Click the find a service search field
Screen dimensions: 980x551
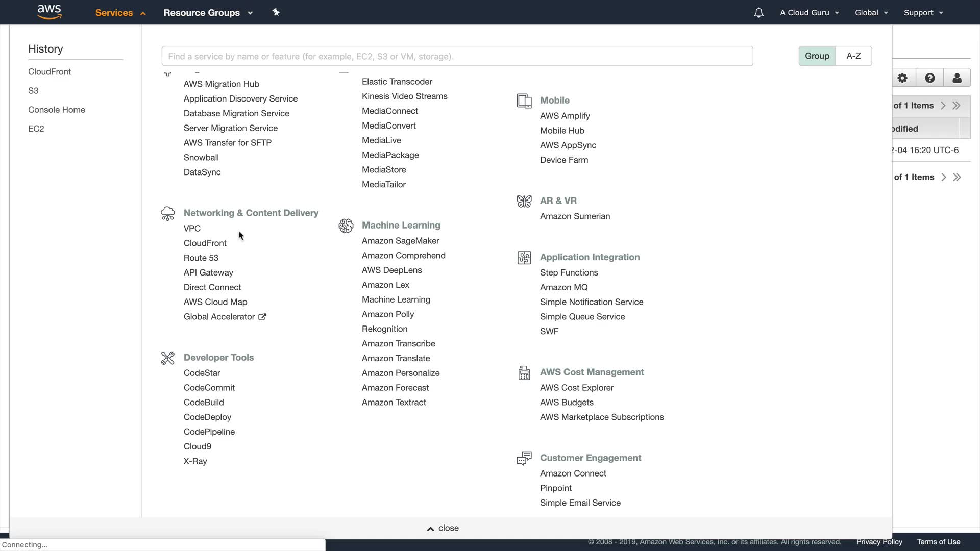tap(457, 56)
